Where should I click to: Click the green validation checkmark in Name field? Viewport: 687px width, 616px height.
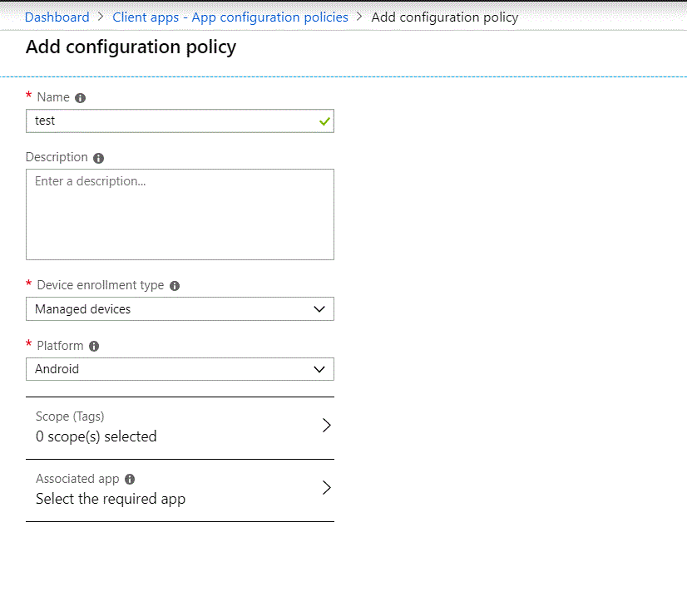[x=324, y=121]
